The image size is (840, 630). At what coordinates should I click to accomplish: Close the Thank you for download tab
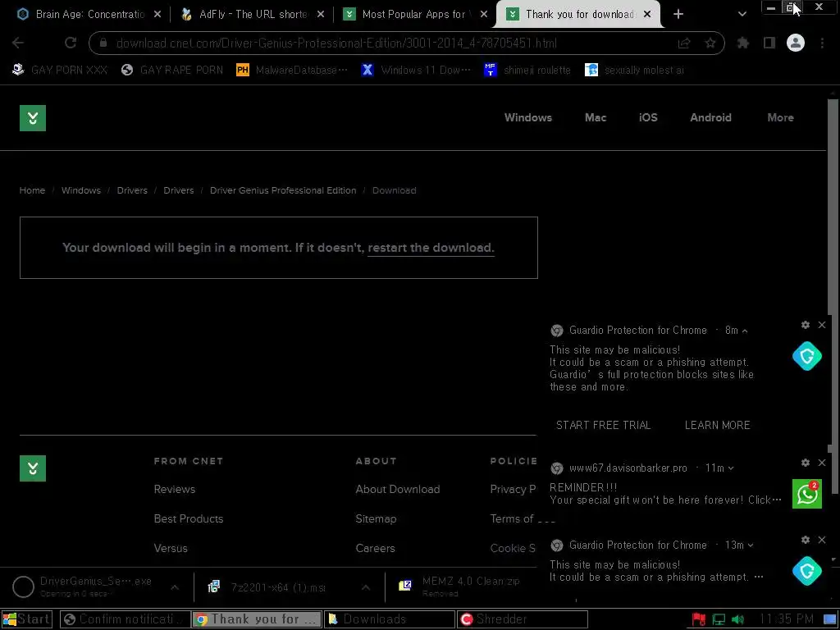click(x=647, y=15)
